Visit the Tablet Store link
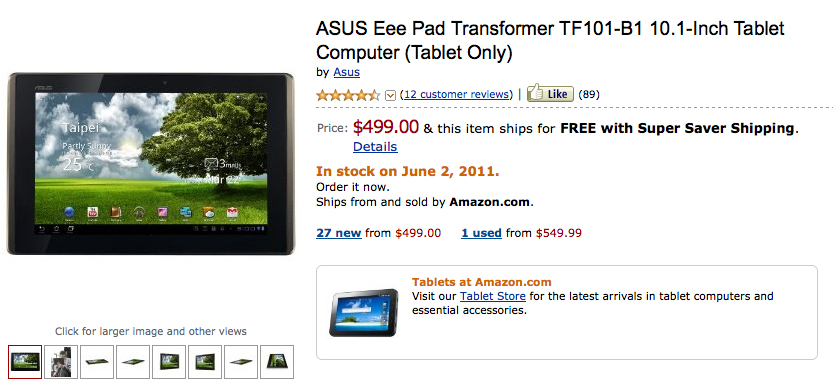 (x=493, y=296)
